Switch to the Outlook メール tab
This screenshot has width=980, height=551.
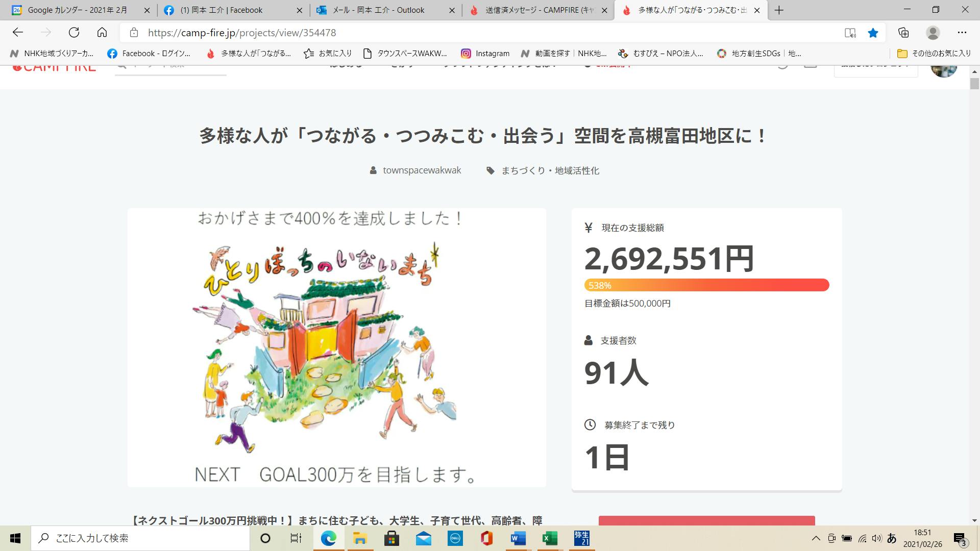click(x=378, y=10)
